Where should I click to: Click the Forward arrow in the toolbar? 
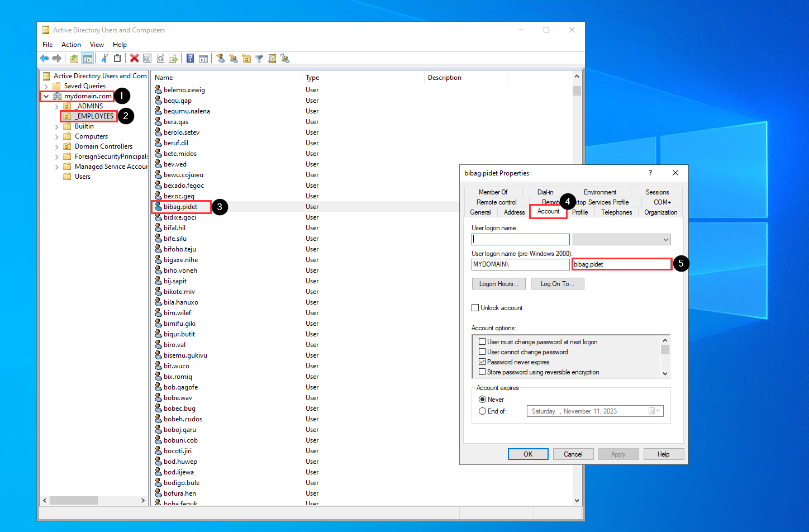click(x=57, y=58)
